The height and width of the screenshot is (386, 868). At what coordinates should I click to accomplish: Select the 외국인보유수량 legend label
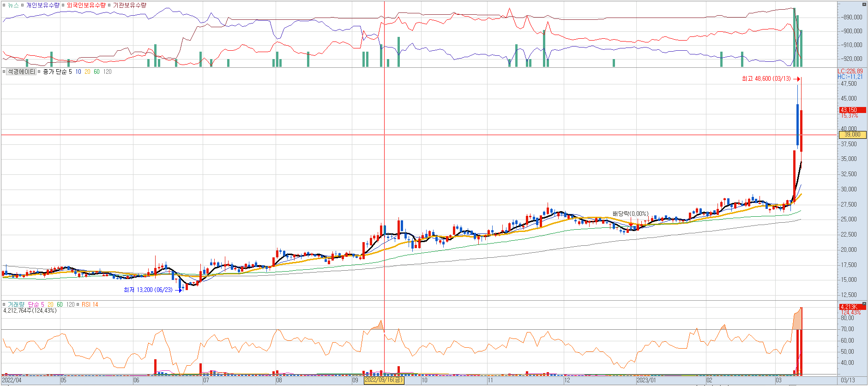pos(86,6)
